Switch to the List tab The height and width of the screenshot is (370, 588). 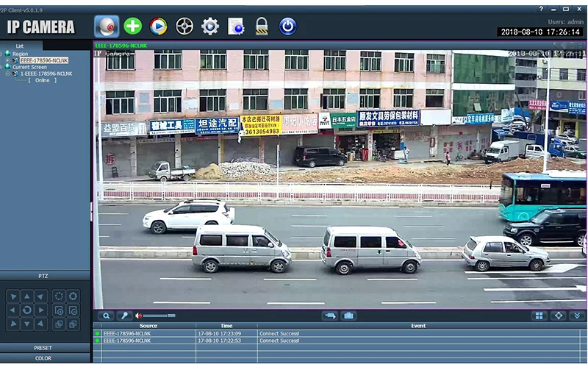coord(20,46)
